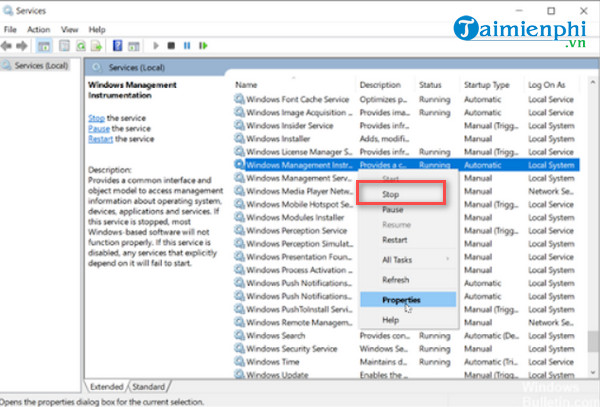Click gear icon beside Windows Modules Installer
This screenshot has width=600, height=407.
(239, 217)
